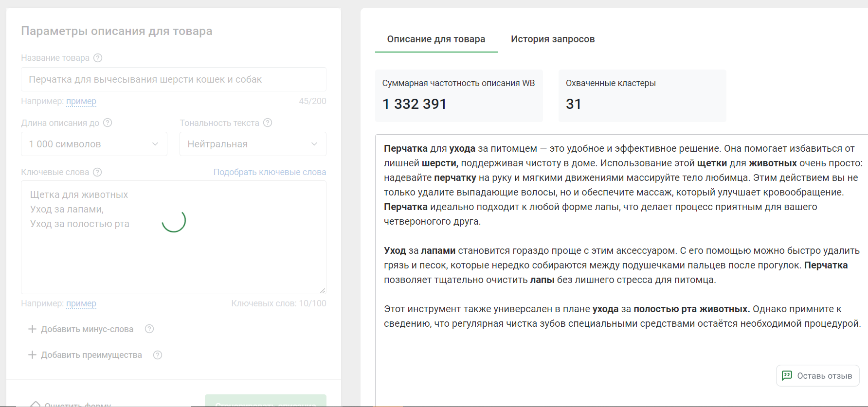Open the Нейтральная tone dropdown
Viewport: 868px width, 407px height.
click(x=253, y=144)
